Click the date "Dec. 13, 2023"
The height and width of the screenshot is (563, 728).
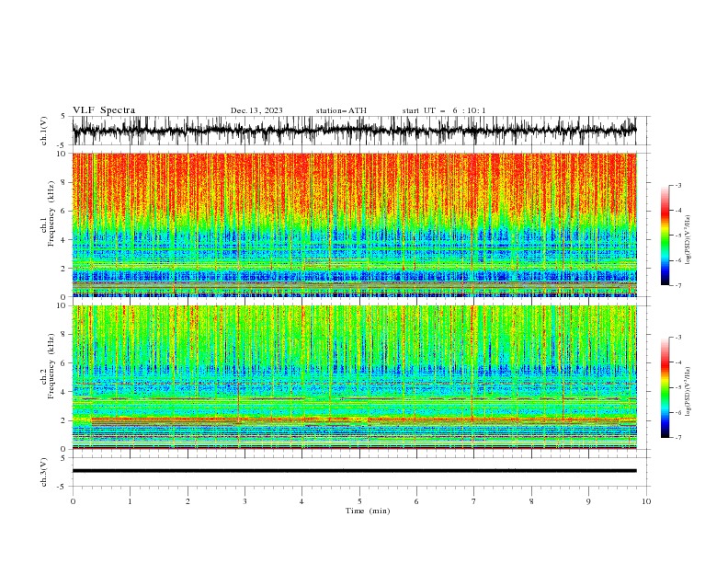tap(256, 110)
